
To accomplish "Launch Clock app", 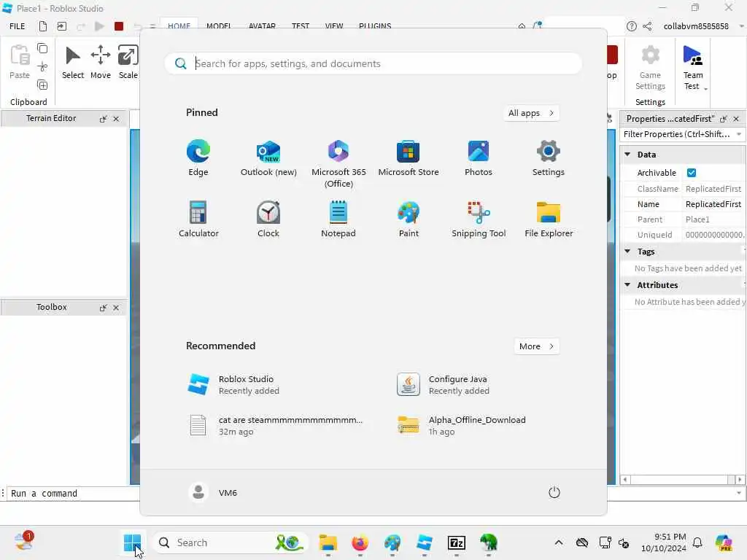I will [x=268, y=219].
